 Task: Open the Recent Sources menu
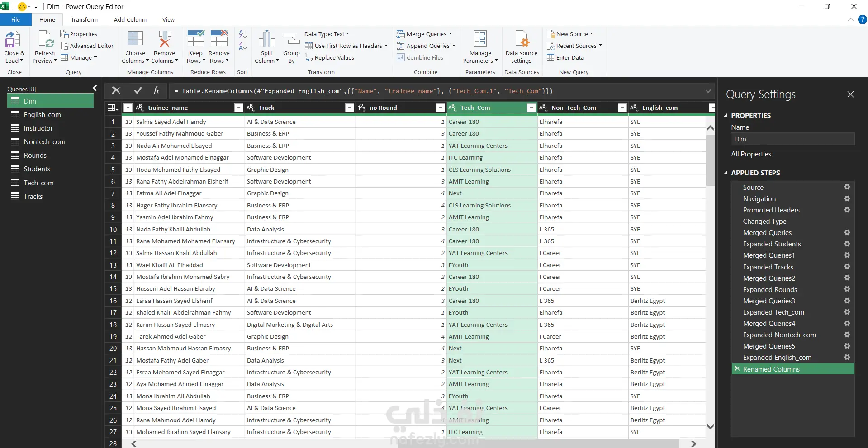(574, 46)
